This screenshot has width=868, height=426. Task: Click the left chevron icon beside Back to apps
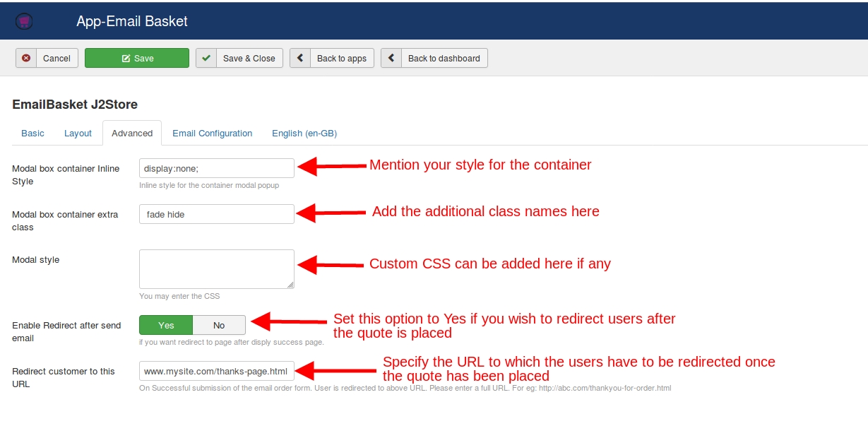[x=300, y=59]
